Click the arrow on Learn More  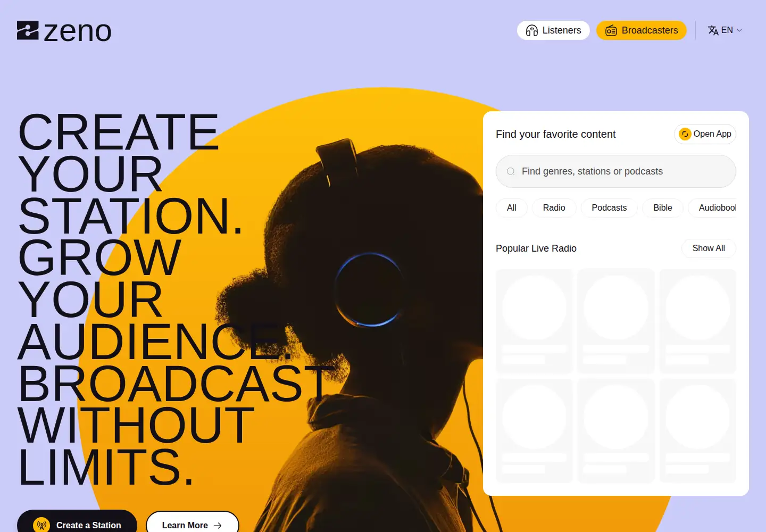point(218,526)
